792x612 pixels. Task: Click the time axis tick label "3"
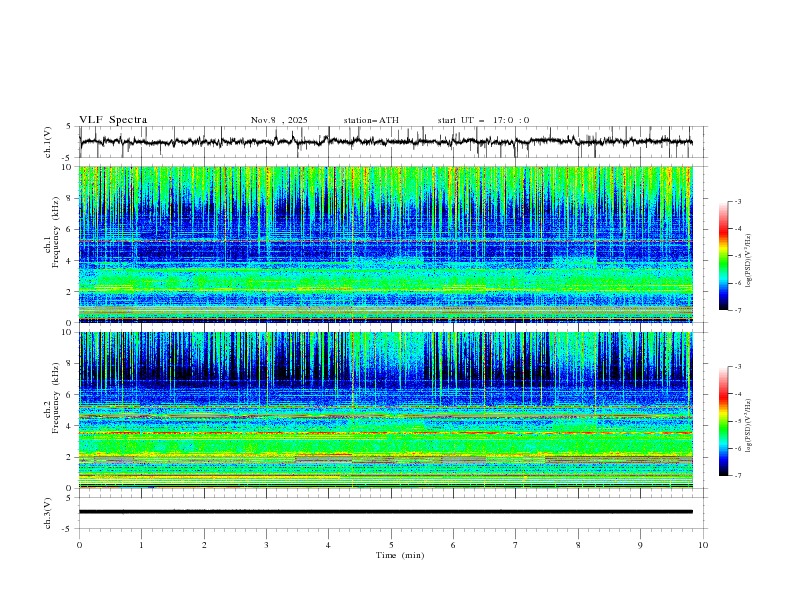[266, 545]
